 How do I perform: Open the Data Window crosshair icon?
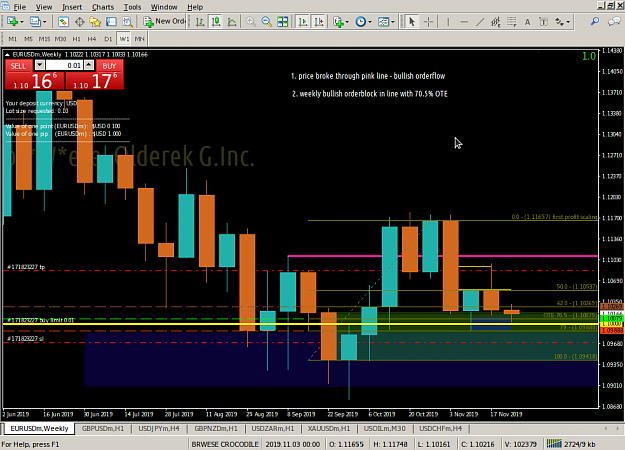[80, 22]
